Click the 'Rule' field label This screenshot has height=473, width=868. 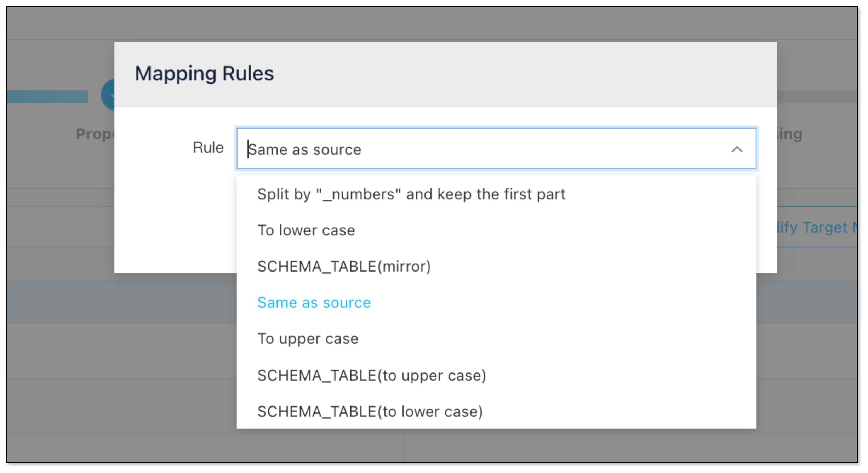(x=208, y=148)
